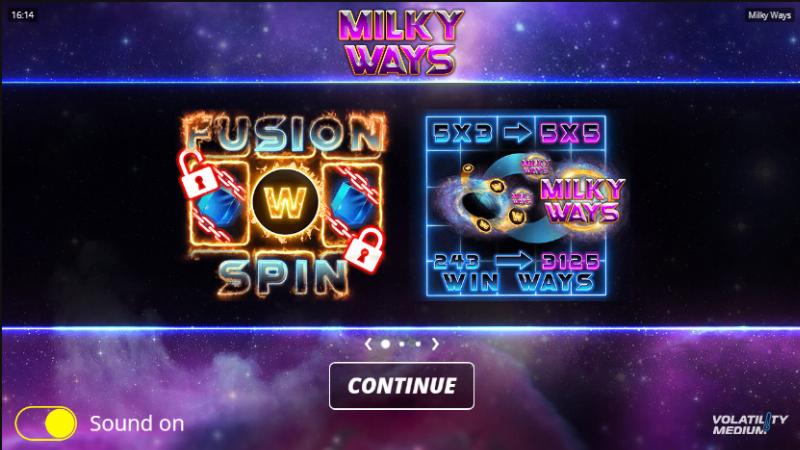Screen dimensions: 800x450
Task: Select the first pagination dot
Action: tap(386, 344)
